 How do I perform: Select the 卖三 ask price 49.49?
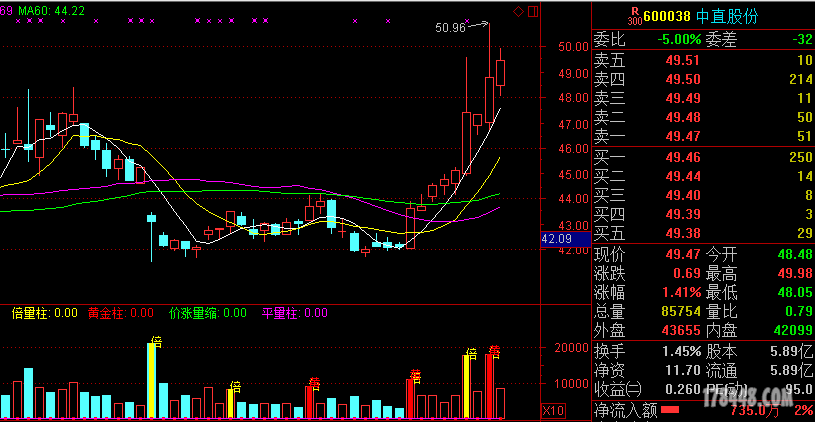683,98
